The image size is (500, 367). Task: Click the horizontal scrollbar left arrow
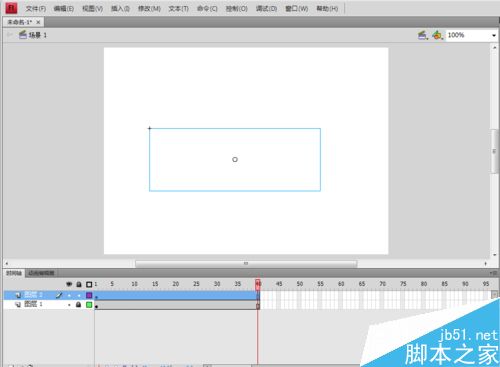click(x=7, y=264)
